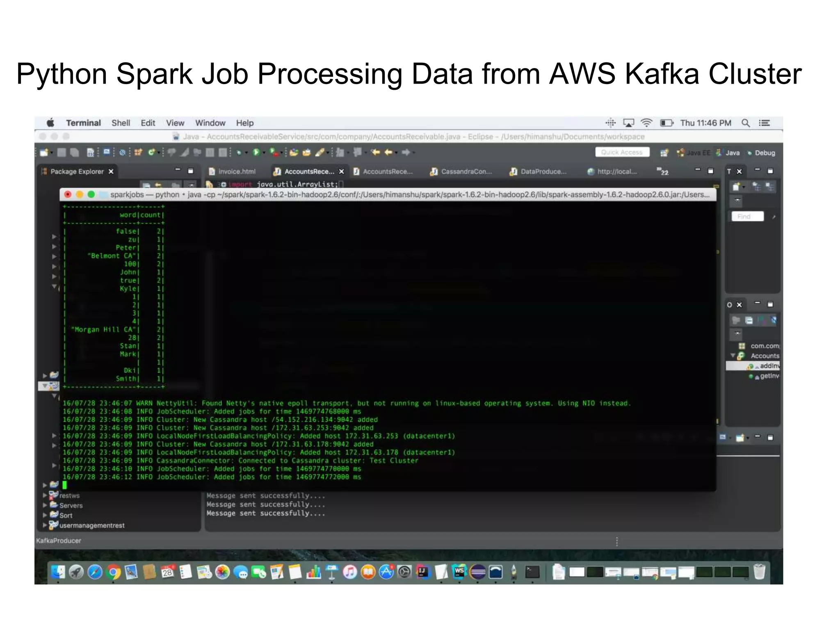This screenshot has height=630, width=840.
Task: Click New Task icon in Task List
Action: click(736, 187)
